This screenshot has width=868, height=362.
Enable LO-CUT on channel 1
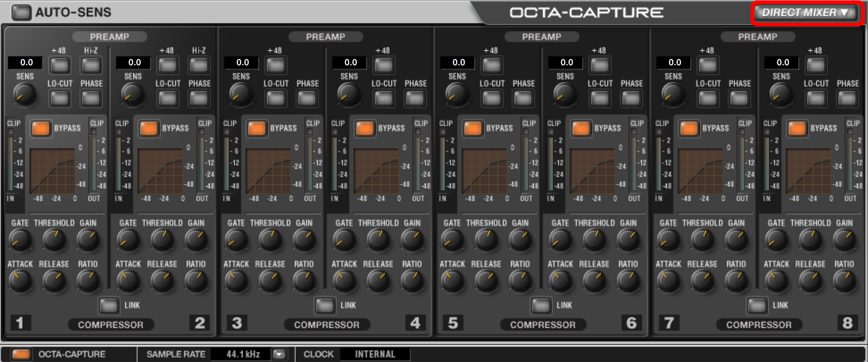59,98
